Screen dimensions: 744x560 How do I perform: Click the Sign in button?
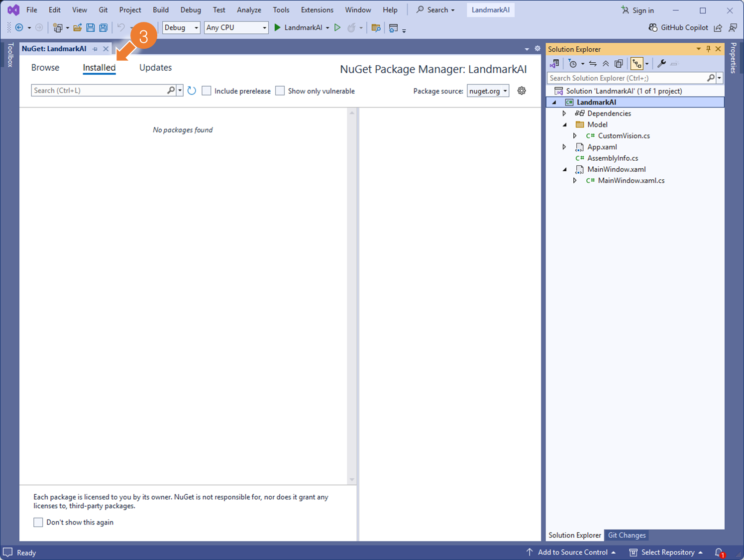[x=638, y=10]
